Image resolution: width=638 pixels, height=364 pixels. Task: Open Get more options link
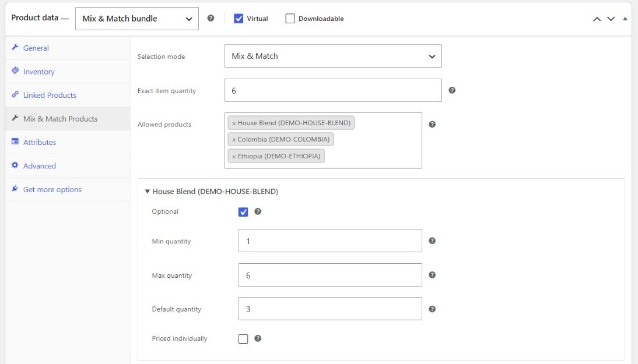pyautogui.click(x=68, y=189)
